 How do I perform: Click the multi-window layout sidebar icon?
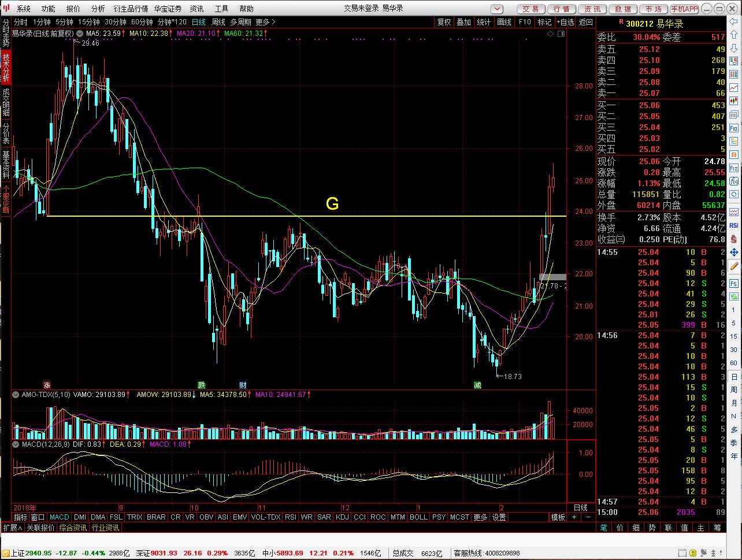[734, 114]
